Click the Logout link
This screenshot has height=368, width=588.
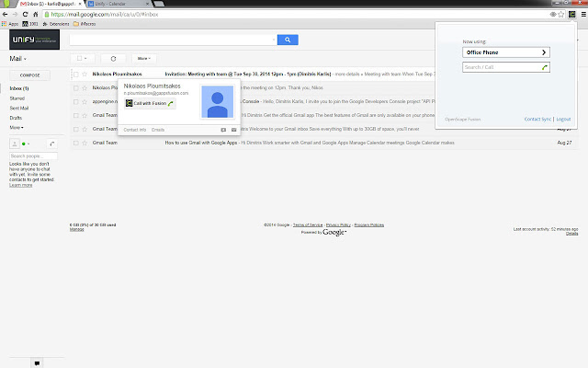click(x=563, y=119)
